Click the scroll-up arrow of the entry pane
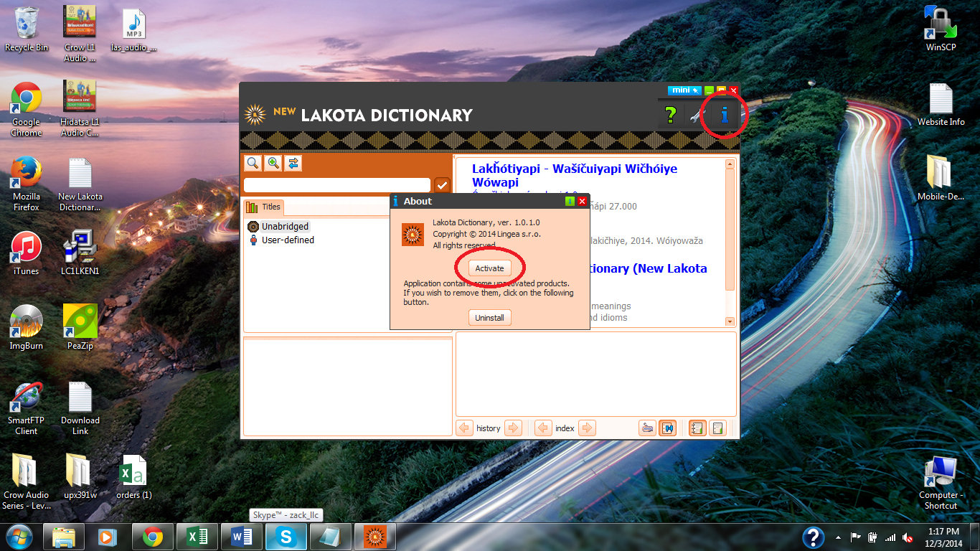This screenshot has height=551, width=980. [x=730, y=164]
